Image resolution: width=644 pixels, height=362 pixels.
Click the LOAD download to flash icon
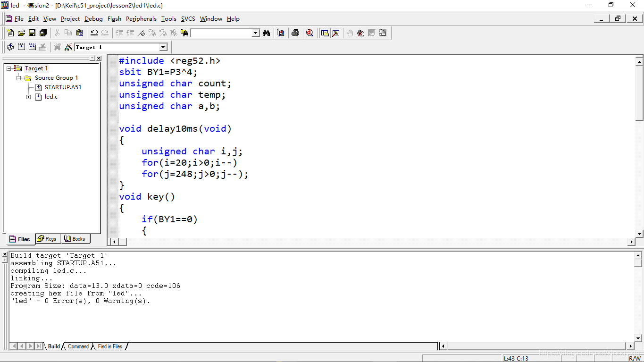coord(57,47)
